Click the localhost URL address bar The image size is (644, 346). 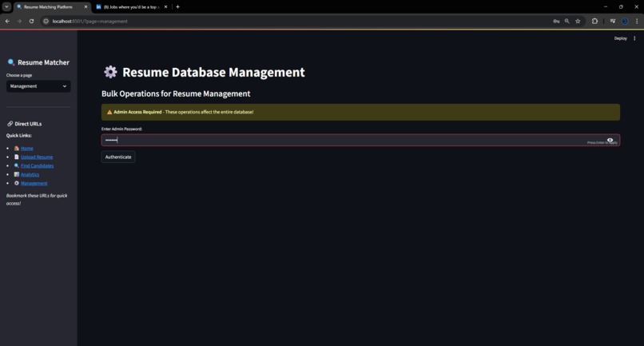pos(90,22)
